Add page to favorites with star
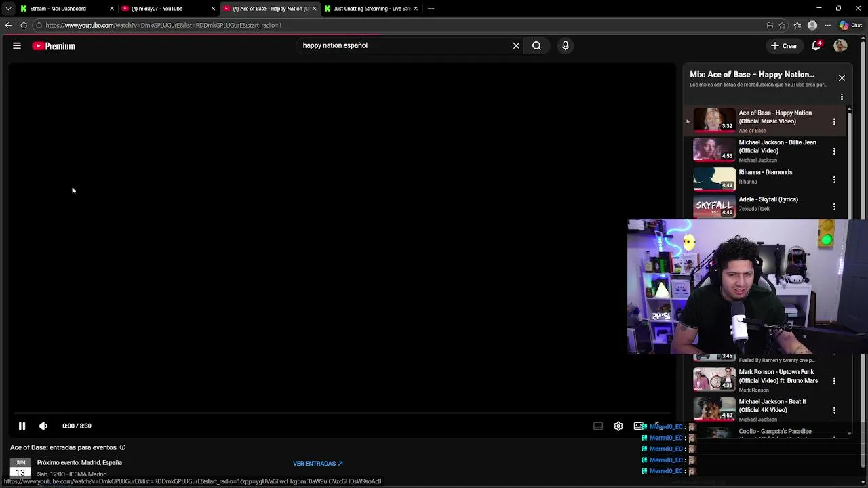 (782, 26)
